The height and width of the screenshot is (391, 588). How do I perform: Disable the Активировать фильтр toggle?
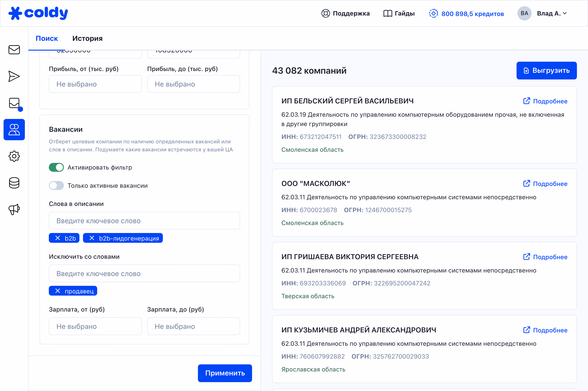(56, 167)
